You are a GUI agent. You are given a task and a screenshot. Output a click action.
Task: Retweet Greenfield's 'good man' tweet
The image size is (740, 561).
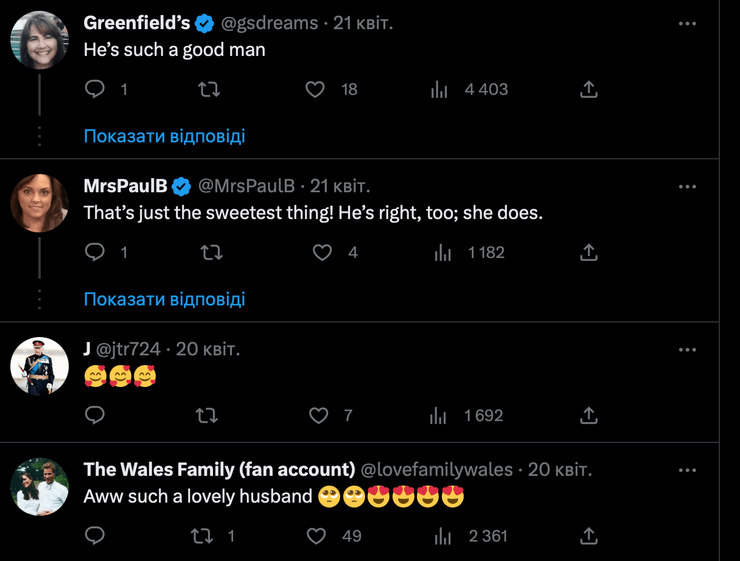(x=209, y=90)
